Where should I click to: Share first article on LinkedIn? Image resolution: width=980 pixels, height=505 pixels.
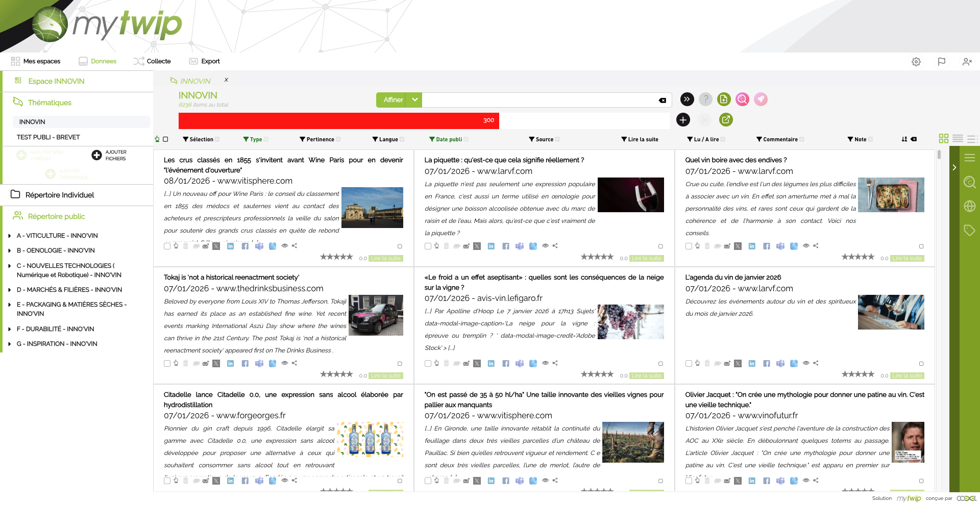click(x=231, y=246)
